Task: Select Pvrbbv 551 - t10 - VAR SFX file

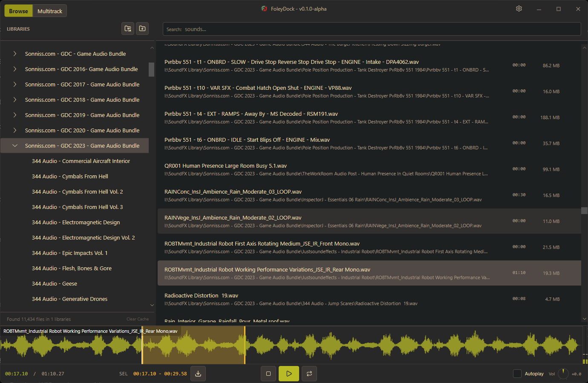Action: tap(369, 91)
